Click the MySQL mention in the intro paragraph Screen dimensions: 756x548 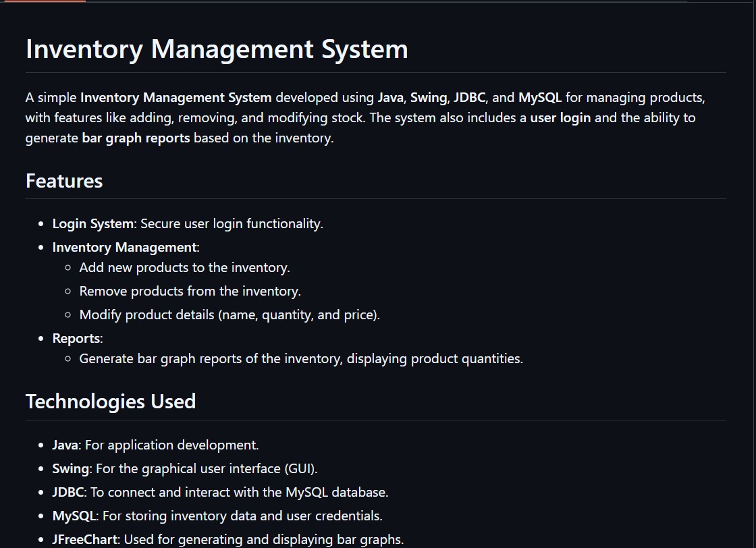coord(540,97)
